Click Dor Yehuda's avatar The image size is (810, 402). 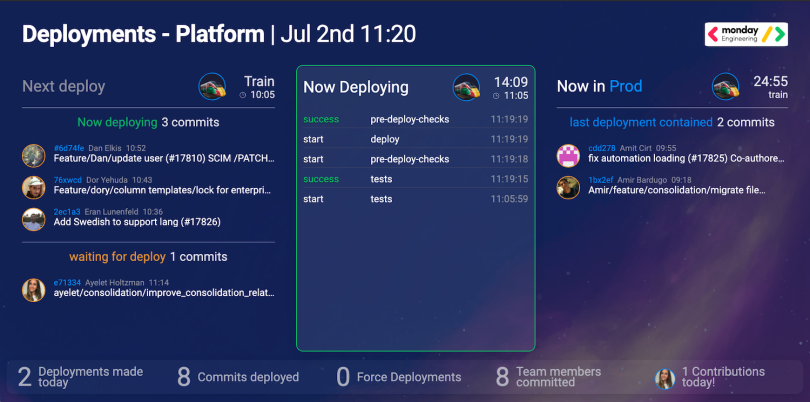[34, 188]
